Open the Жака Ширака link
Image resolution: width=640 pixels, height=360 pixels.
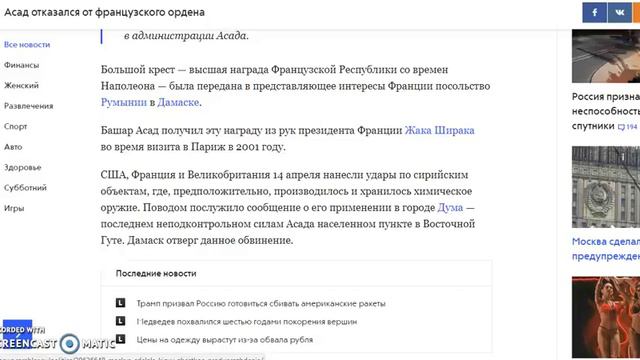(x=439, y=130)
